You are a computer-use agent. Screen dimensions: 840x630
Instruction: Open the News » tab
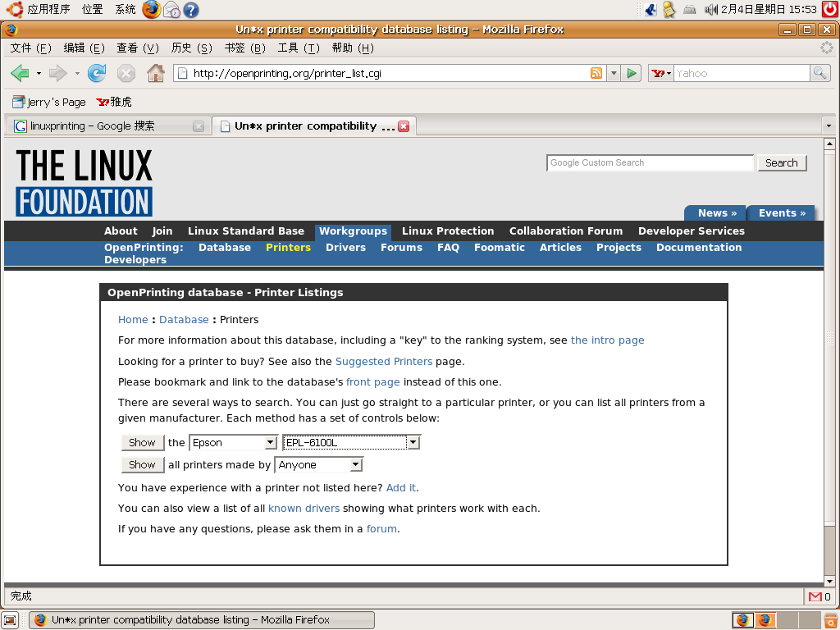pyautogui.click(x=717, y=213)
